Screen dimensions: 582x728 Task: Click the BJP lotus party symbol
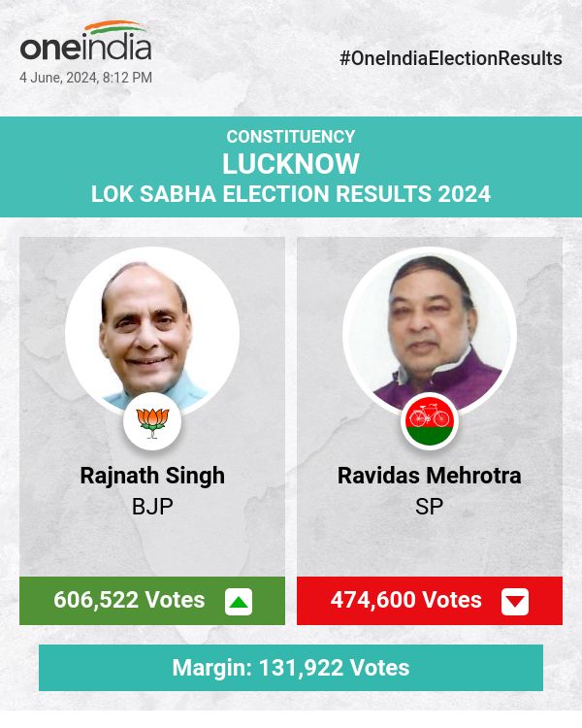click(152, 422)
